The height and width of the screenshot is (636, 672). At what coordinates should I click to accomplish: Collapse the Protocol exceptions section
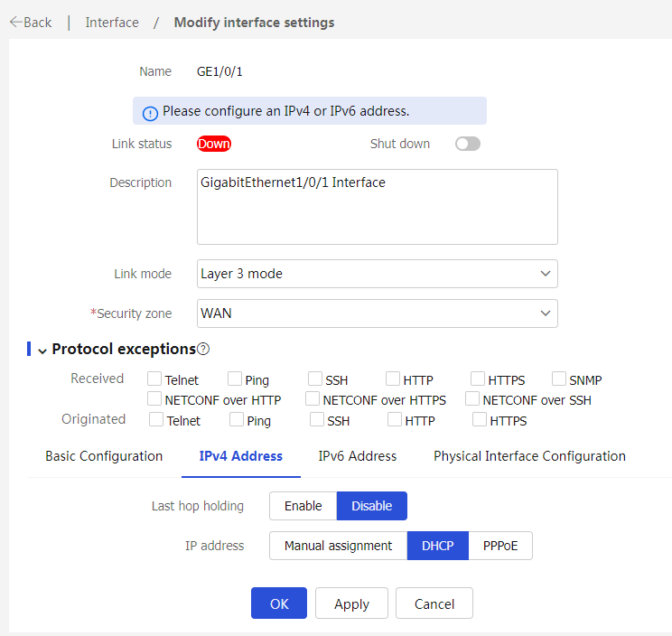[42, 351]
